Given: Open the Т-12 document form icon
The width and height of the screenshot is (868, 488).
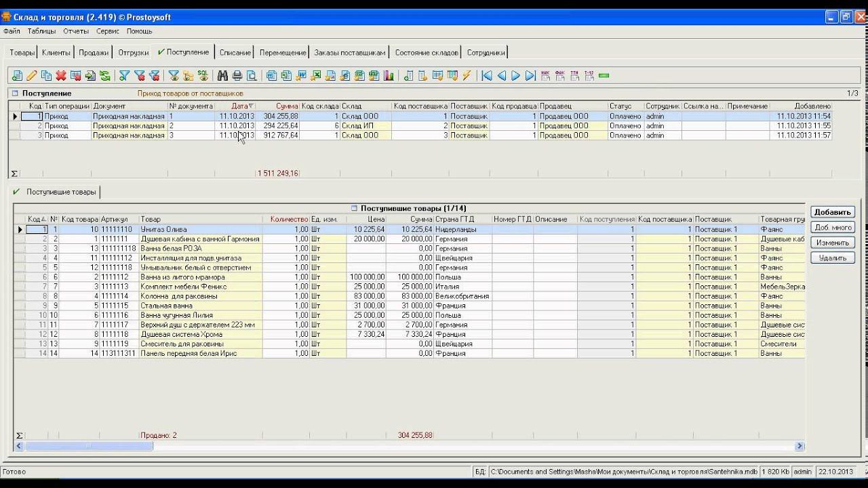Looking at the screenshot, I should [x=589, y=76].
